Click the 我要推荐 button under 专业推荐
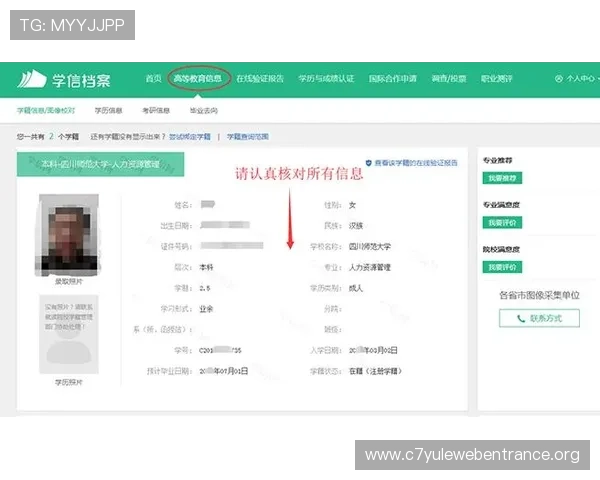 pyautogui.click(x=502, y=178)
